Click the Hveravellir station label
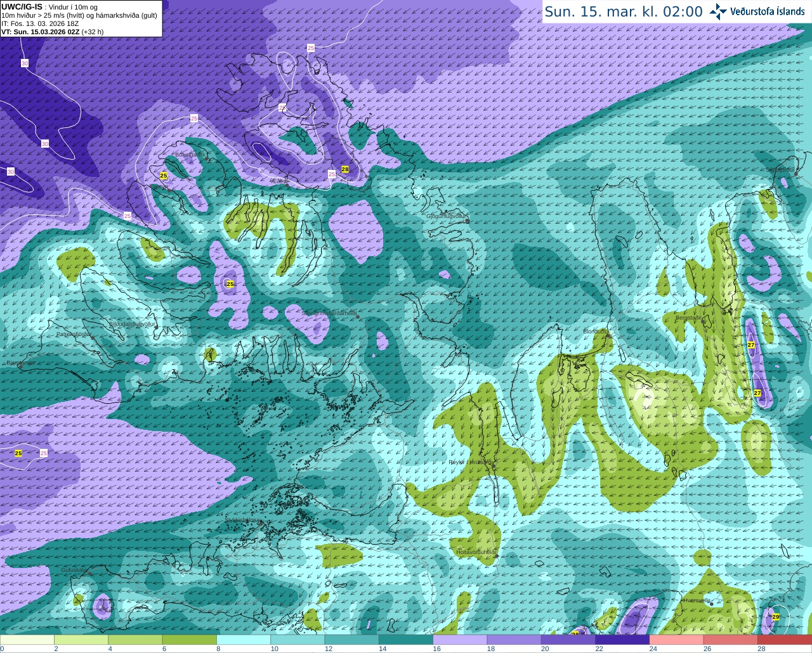The width and height of the screenshot is (812, 653). 696,600
